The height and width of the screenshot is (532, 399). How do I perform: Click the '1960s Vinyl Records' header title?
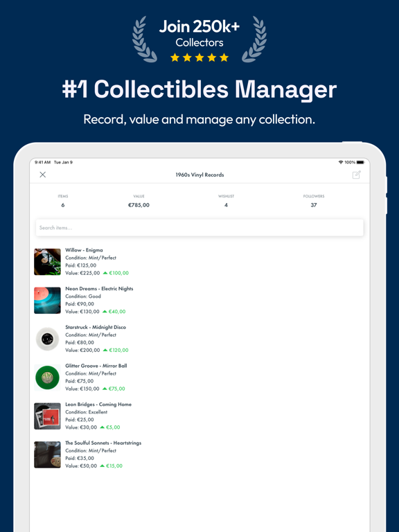pyautogui.click(x=199, y=175)
